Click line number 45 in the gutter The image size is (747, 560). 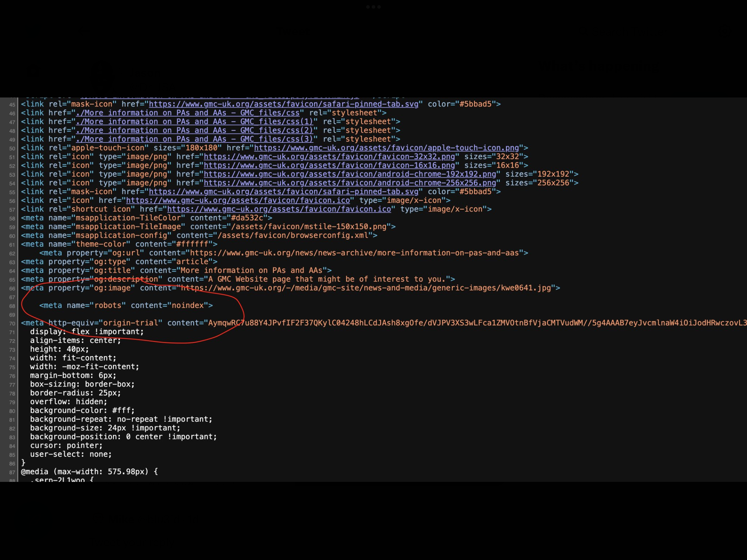12,105
